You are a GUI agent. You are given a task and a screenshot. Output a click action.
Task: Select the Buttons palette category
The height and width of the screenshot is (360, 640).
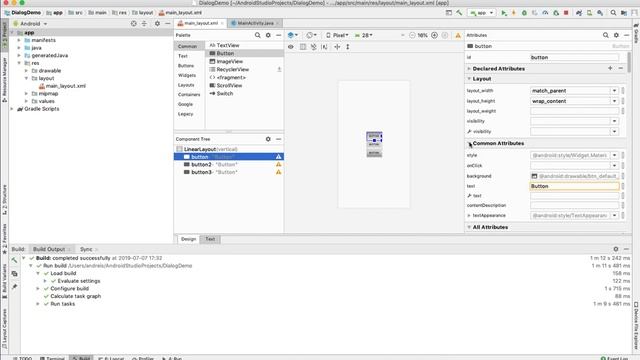[x=186, y=66]
